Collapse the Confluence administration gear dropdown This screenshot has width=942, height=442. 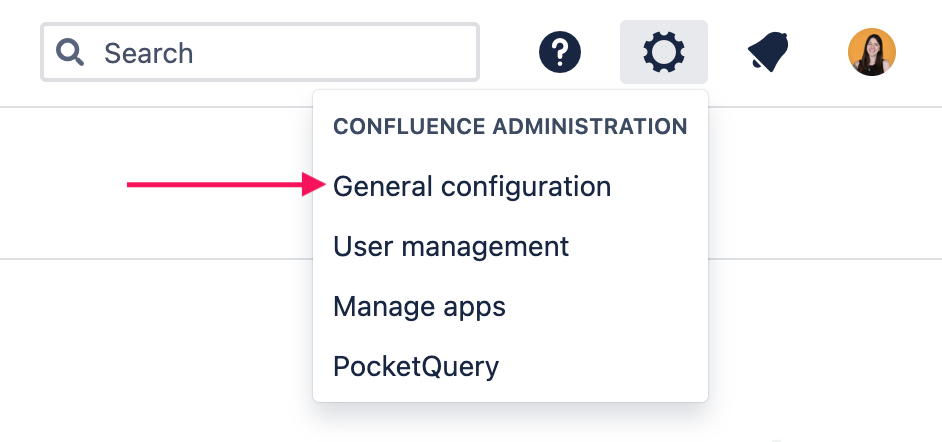(664, 52)
